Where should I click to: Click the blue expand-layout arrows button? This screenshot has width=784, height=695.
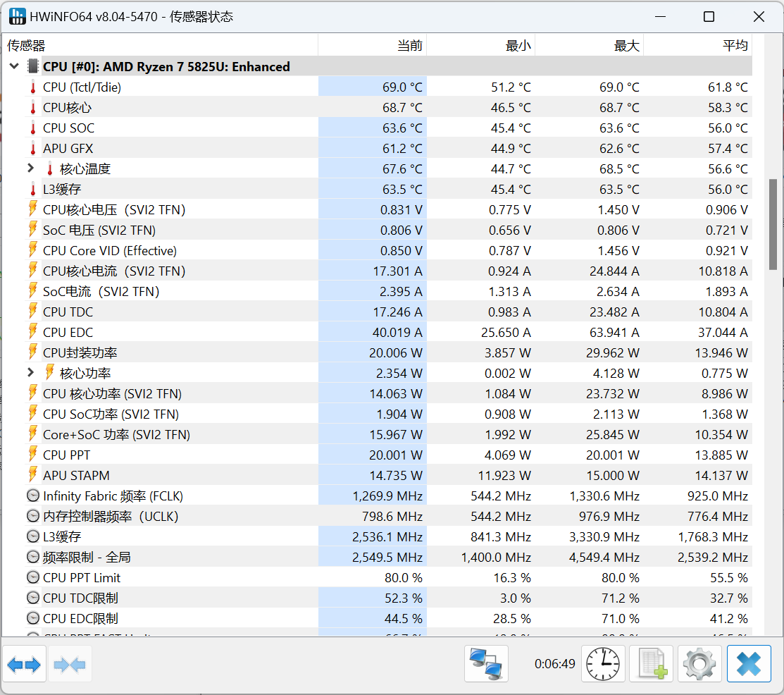25,664
